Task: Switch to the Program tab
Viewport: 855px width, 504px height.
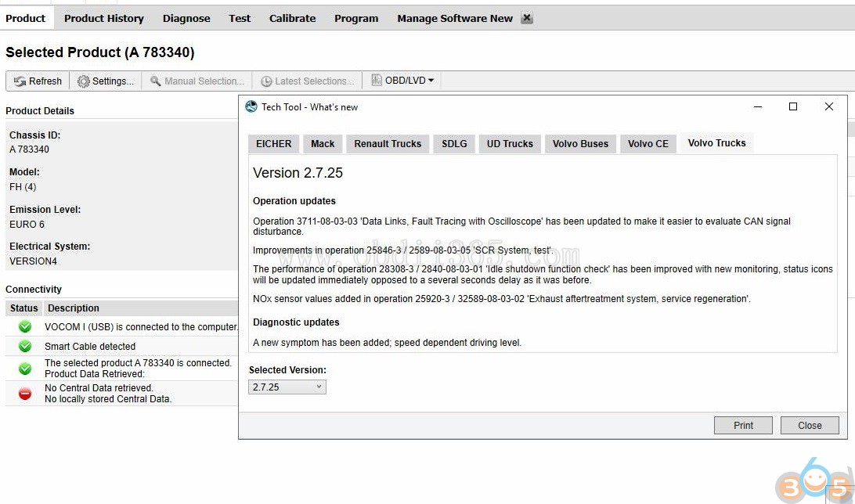Action: (356, 18)
